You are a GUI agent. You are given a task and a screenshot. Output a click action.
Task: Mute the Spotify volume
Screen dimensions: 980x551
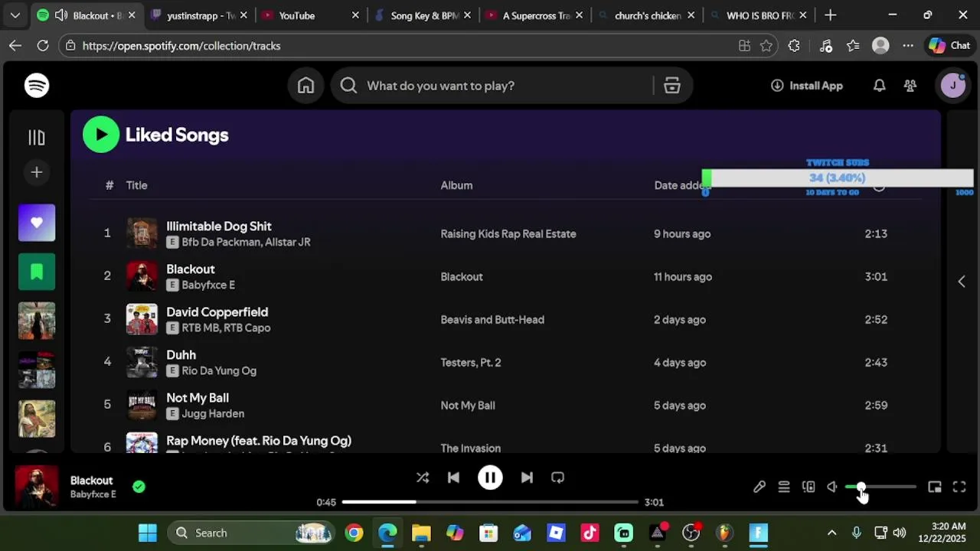pyautogui.click(x=832, y=487)
